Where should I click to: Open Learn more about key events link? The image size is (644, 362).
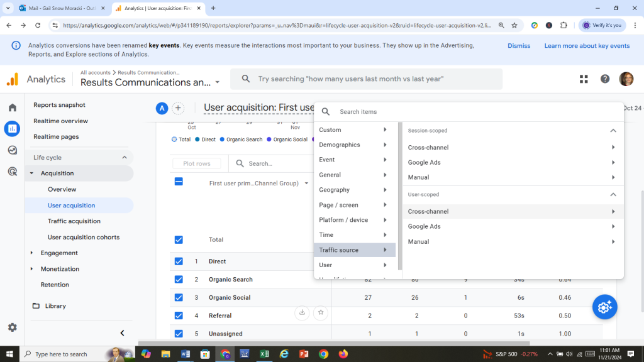[x=587, y=45]
